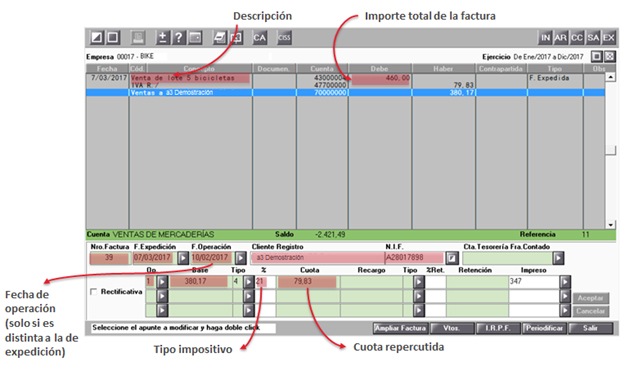Select the IN button in top-right toolbar
The image size is (630, 380).
545,38
